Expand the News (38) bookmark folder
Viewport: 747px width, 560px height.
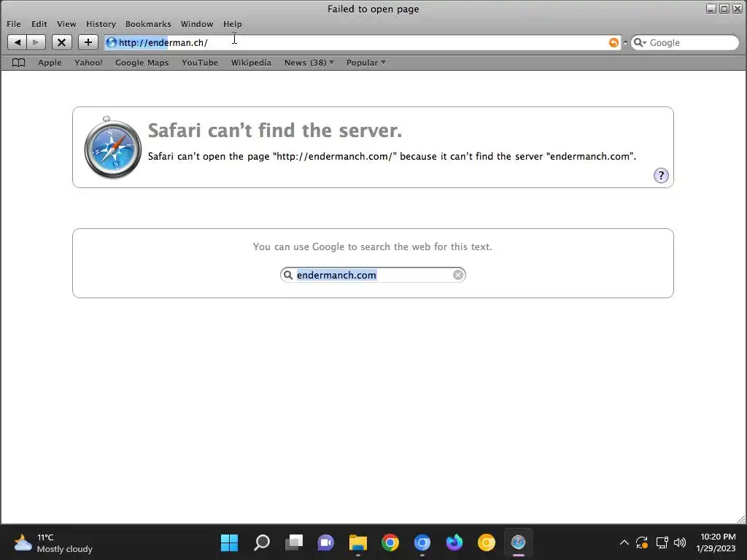point(309,63)
